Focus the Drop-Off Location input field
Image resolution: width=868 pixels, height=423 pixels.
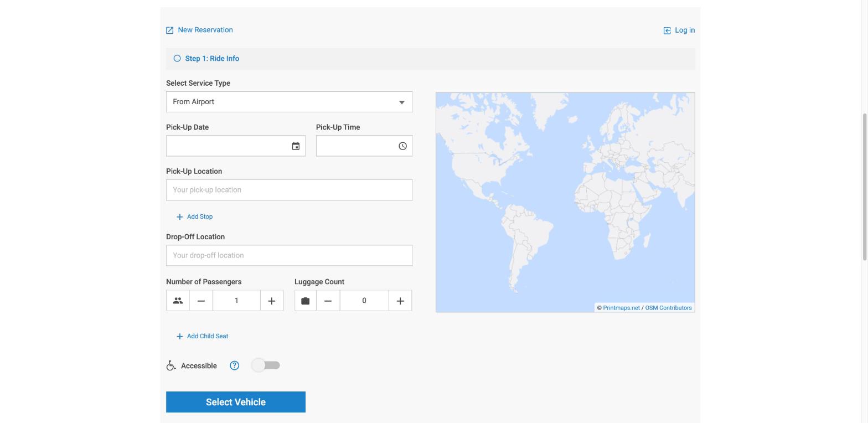point(290,255)
